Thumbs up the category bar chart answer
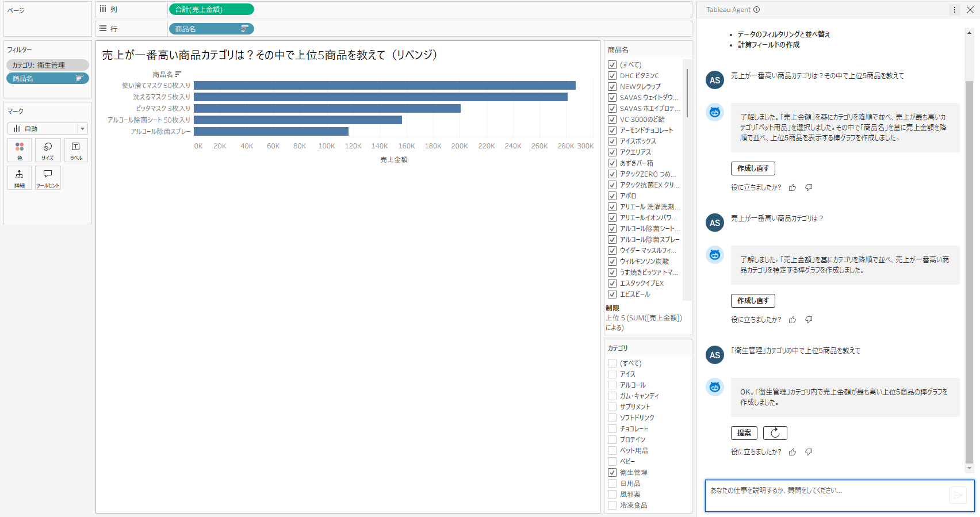Viewport: 980px width, 517px height. pos(793,320)
